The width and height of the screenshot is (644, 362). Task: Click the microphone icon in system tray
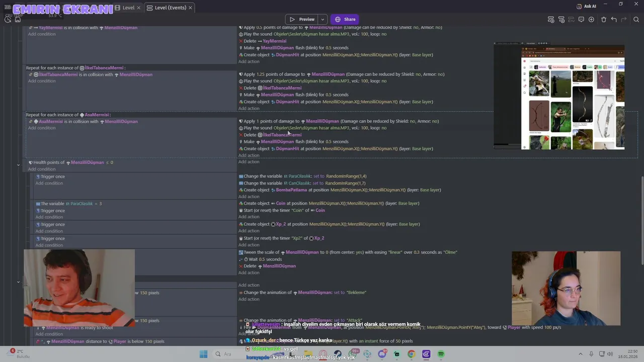pyautogui.click(x=591, y=354)
